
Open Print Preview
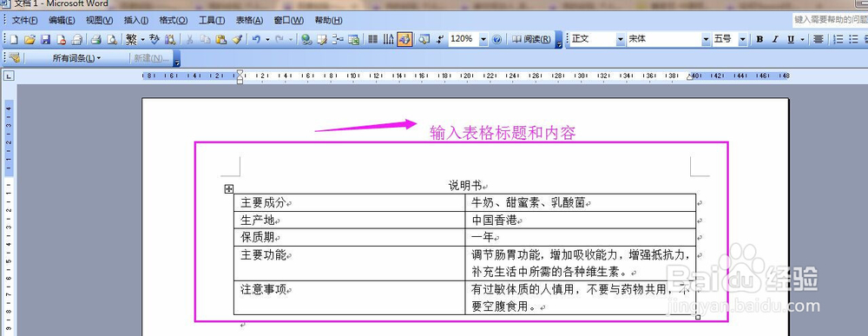[112, 39]
